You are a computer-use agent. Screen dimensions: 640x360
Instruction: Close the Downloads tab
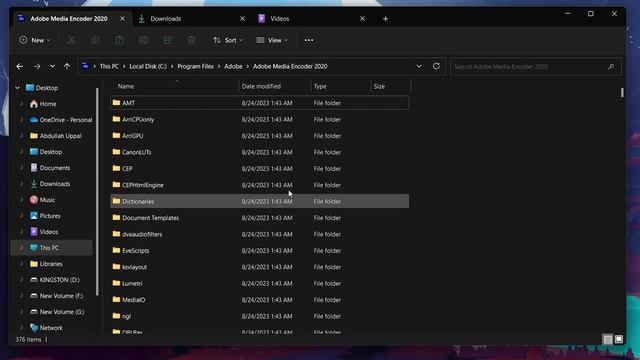tap(242, 19)
